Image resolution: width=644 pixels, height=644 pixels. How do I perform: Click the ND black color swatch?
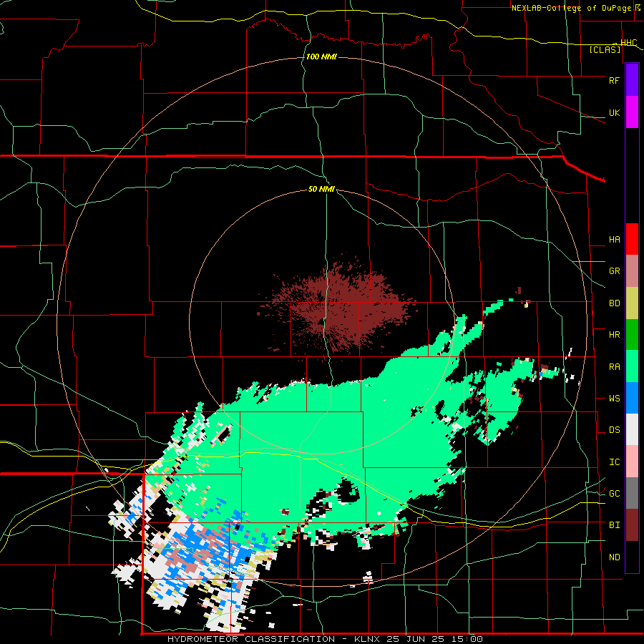point(632,557)
